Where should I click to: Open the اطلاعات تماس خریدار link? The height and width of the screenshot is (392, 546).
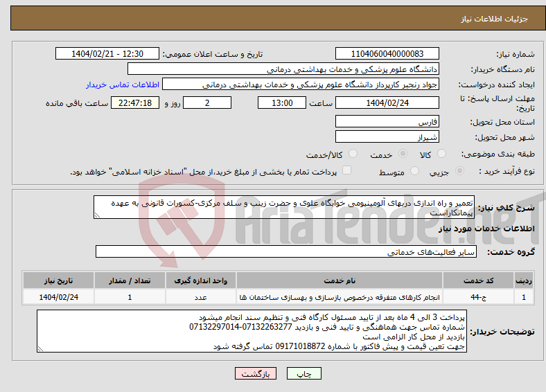point(123,84)
